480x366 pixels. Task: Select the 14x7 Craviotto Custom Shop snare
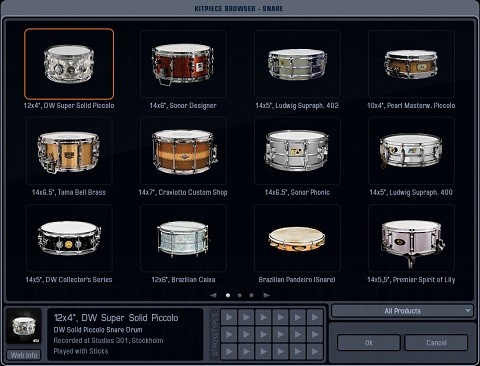tap(183, 151)
